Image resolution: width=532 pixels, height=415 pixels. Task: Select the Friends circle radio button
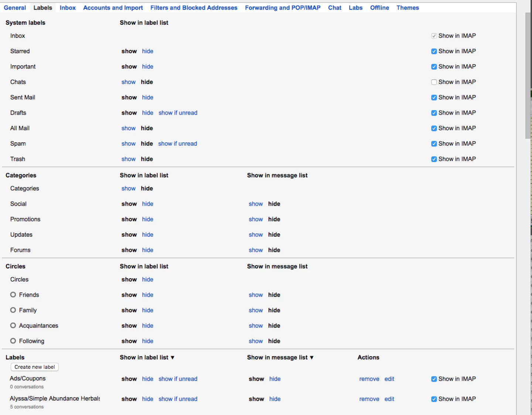(13, 295)
